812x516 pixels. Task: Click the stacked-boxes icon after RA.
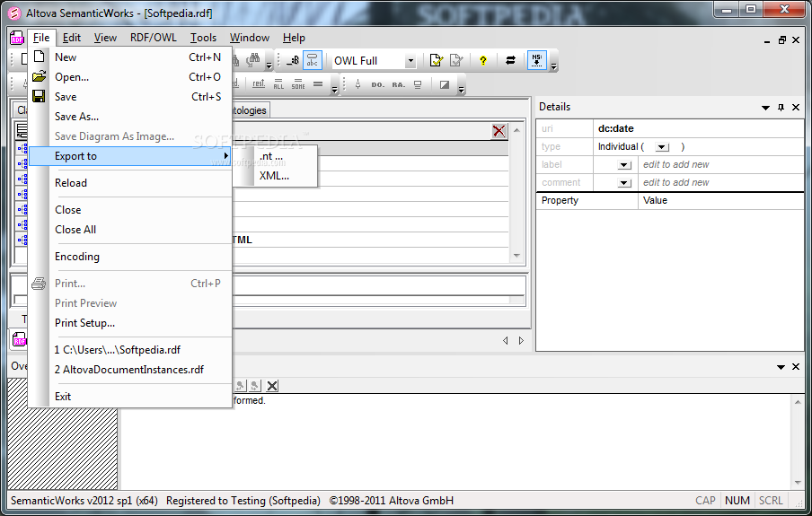418,85
